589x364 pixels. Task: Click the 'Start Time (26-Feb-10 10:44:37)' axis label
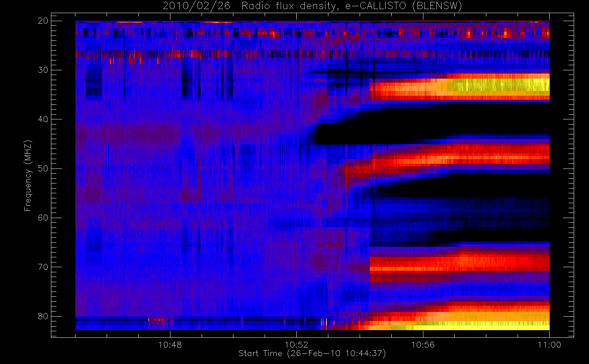[312, 353]
